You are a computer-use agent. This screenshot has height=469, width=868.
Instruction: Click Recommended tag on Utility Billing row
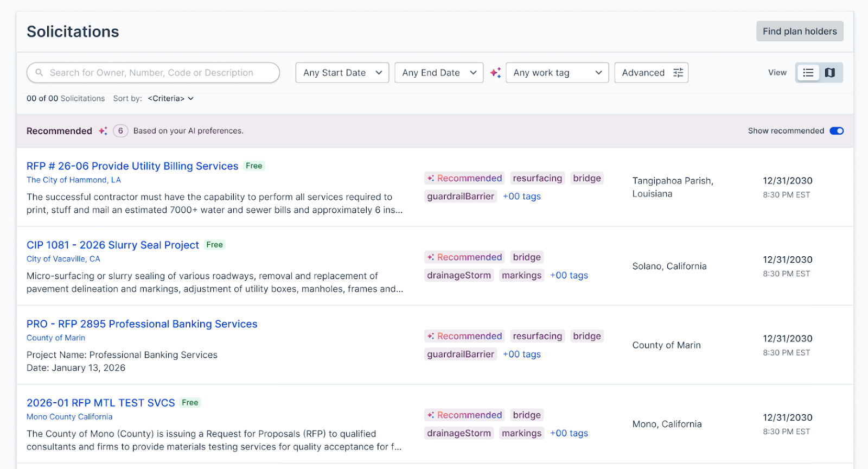464,178
